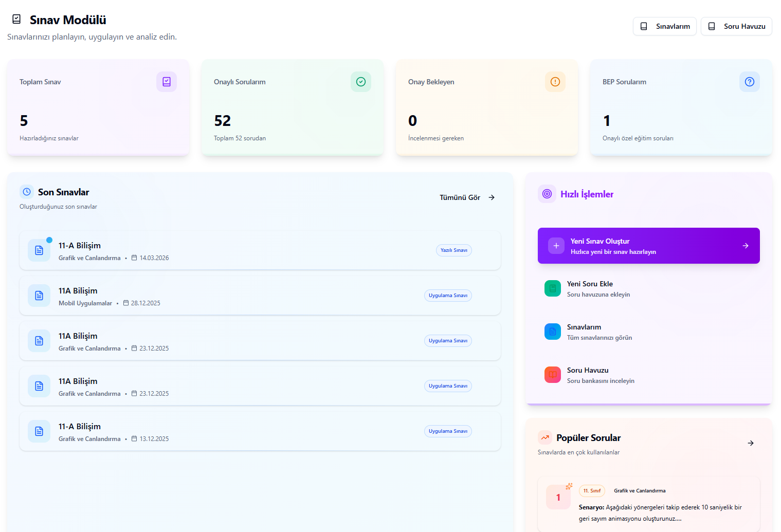
Task: Click the blue Sınavlarım quick action icon
Action: (x=553, y=332)
